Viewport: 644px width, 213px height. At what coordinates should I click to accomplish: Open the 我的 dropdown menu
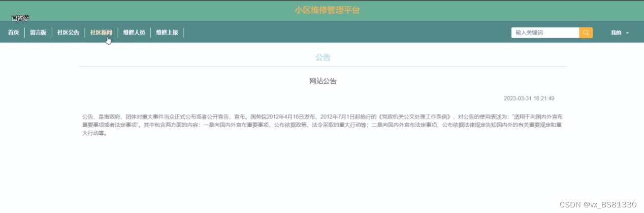(620, 33)
